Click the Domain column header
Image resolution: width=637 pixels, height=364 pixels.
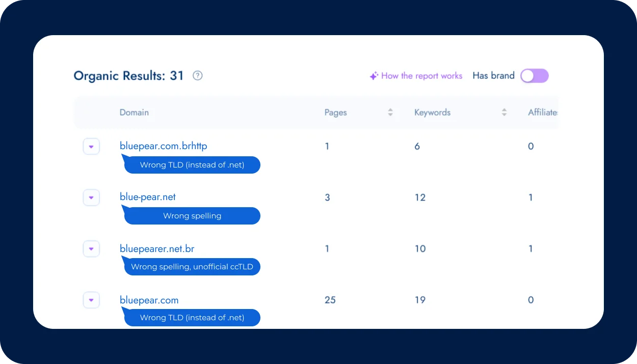click(x=134, y=113)
